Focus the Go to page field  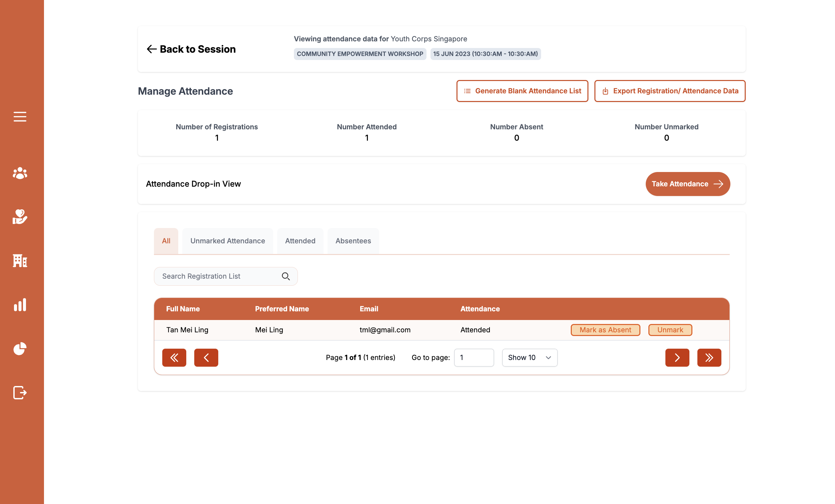474,358
